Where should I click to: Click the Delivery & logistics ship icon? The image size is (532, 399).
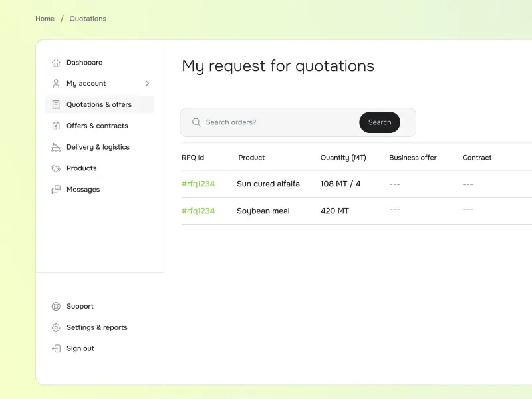(x=56, y=147)
